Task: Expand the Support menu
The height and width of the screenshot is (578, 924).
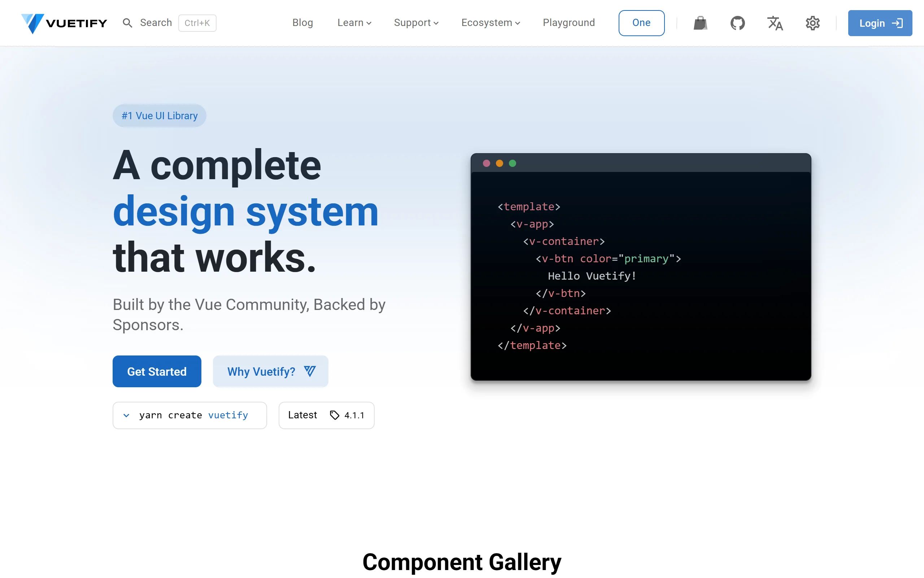Action: (416, 23)
